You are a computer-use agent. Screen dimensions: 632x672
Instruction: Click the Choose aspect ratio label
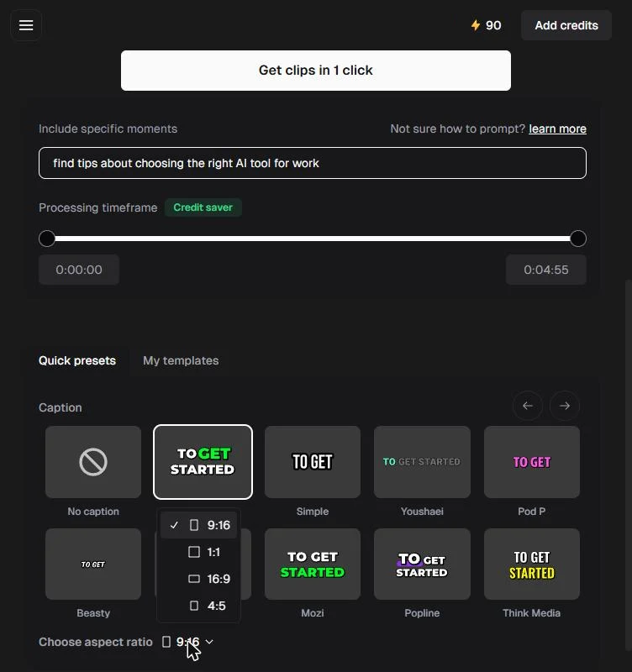(96, 642)
